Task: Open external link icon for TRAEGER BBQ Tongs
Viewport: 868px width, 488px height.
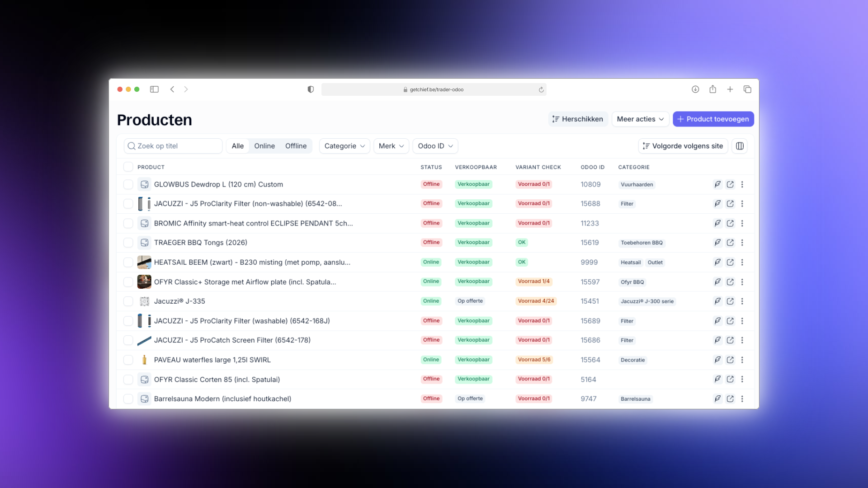Action: [x=730, y=243]
